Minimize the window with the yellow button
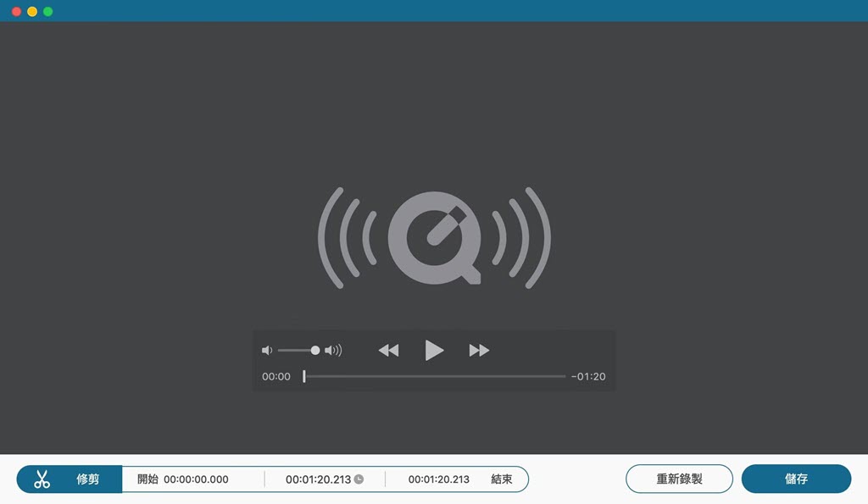This screenshot has height=504, width=868. pos(32,12)
